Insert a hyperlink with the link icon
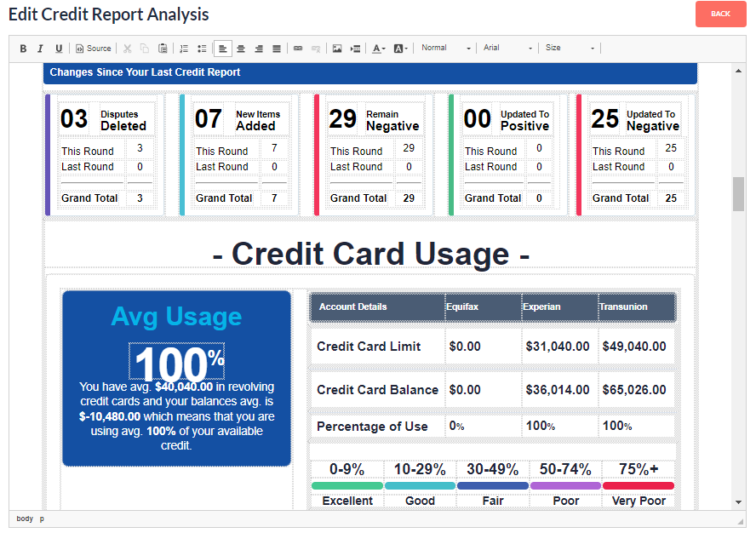The height and width of the screenshot is (533, 756). (x=298, y=49)
